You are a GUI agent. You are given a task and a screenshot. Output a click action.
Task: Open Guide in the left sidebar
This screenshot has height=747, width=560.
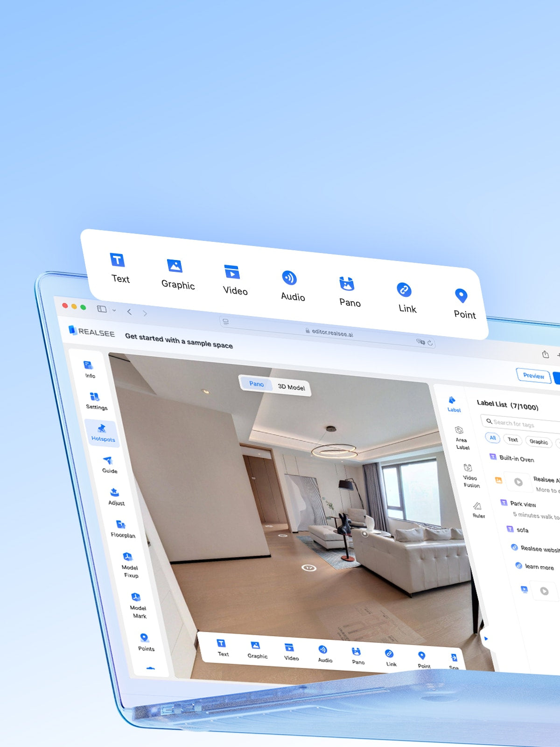pos(109,465)
